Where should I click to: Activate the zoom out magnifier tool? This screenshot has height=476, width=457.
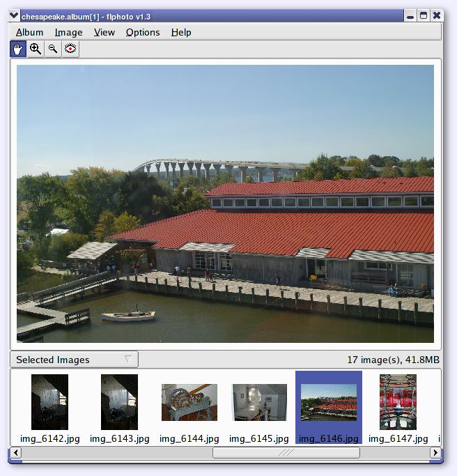53,49
